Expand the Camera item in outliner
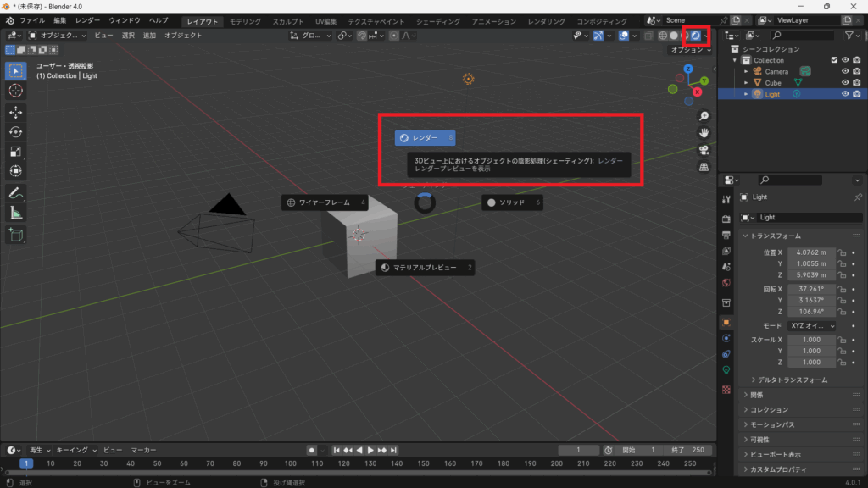 coord(746,72)
